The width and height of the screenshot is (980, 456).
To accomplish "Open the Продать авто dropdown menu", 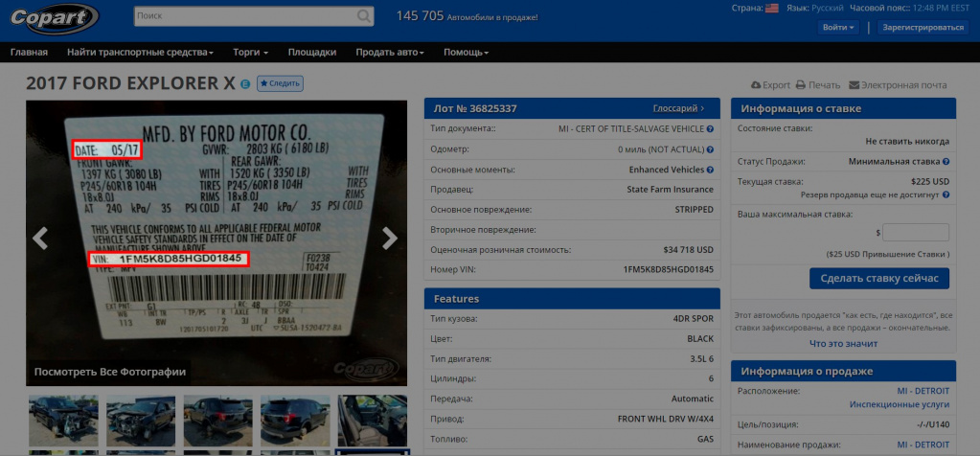I will point(390,53).
